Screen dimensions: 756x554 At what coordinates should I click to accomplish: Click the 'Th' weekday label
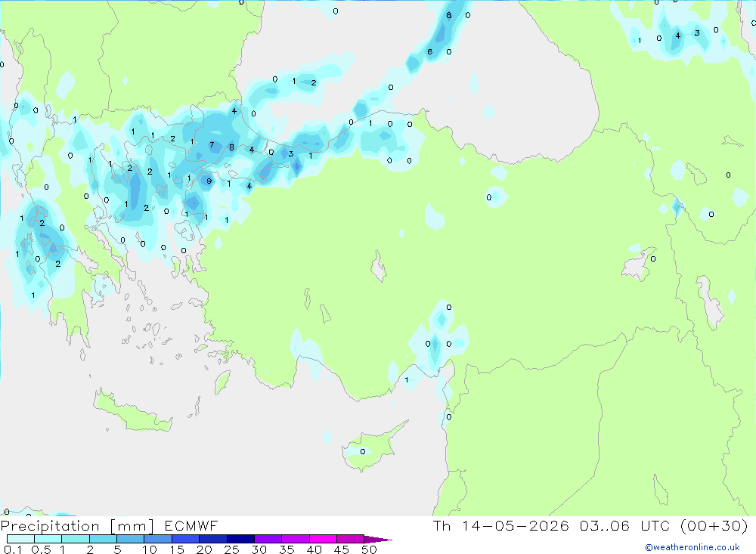click(x=442, y=525)
